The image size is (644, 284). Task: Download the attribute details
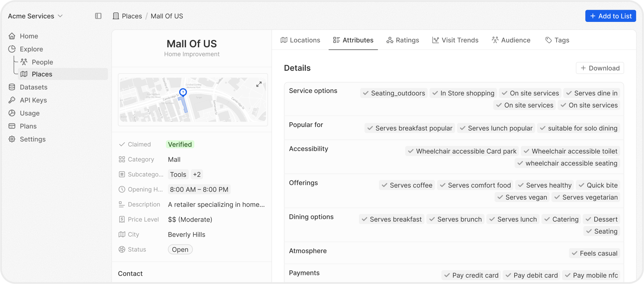pyautogui.click(x=600, y=68)
